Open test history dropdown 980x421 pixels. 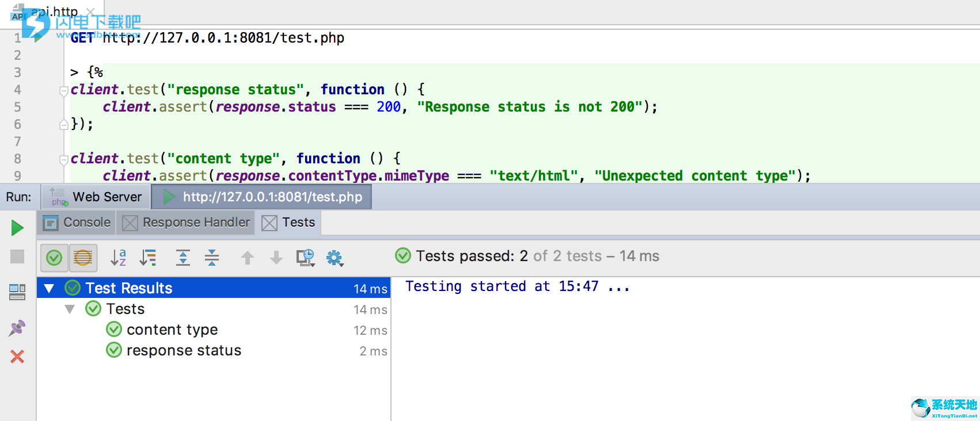(306, 258)
